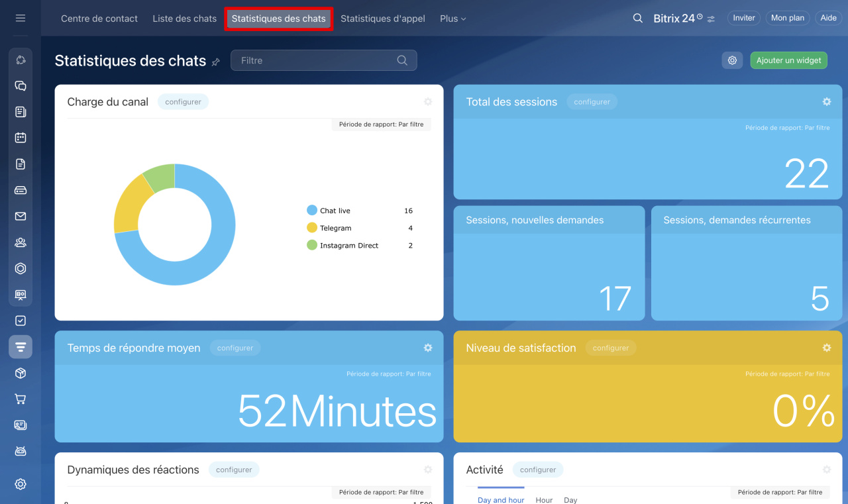Click into the Filtre search field
Image resolution: width=848 pixels, height=504 pixels.
click(315, 60)
